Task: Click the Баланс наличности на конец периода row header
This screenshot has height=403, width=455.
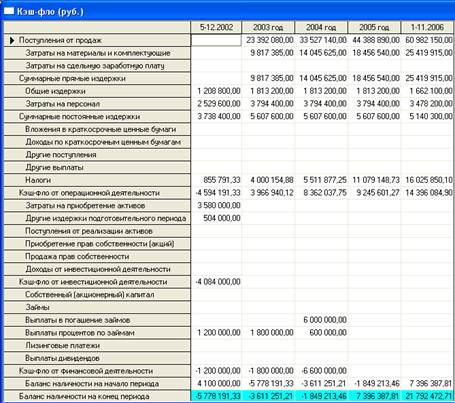Action: pyautogui.click(x=97, y=396)
